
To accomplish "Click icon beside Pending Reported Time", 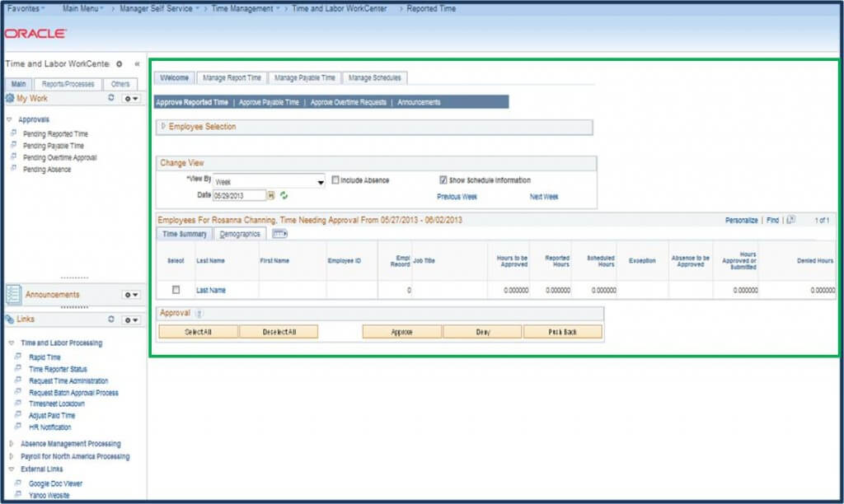I will pos(14,133).
